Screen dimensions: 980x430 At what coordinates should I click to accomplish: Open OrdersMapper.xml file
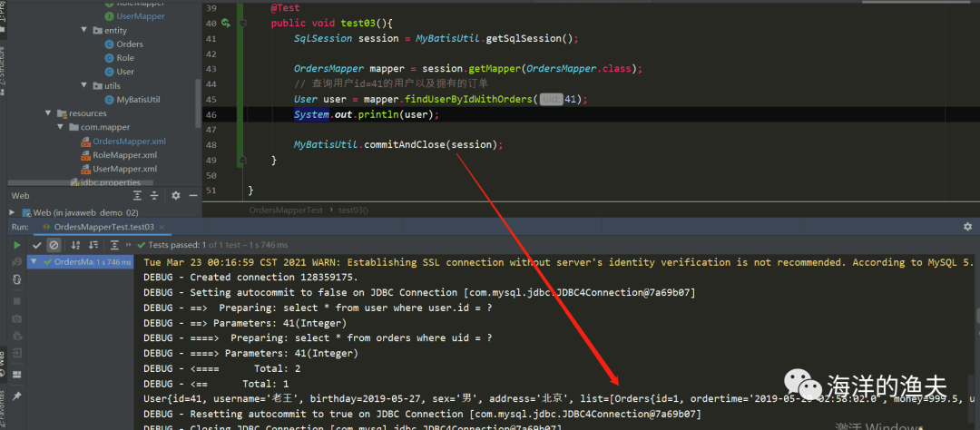(x=123, y=142)
